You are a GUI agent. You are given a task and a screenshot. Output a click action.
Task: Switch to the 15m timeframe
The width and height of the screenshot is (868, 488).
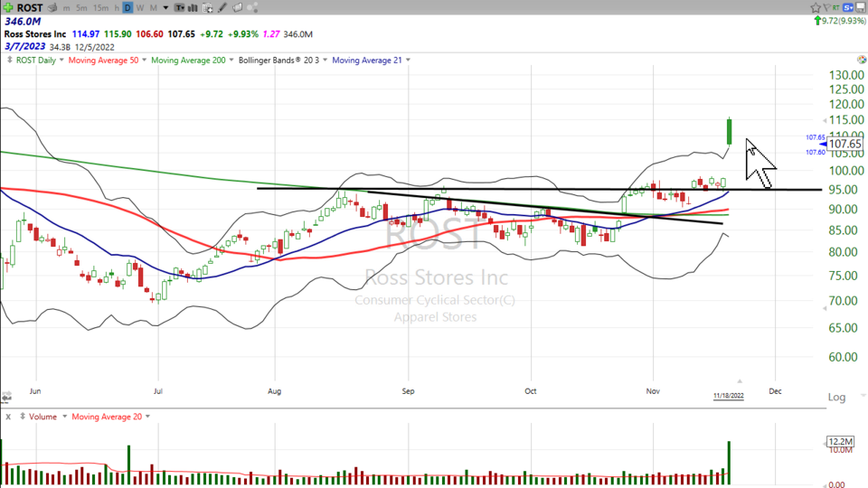[100, 8]
